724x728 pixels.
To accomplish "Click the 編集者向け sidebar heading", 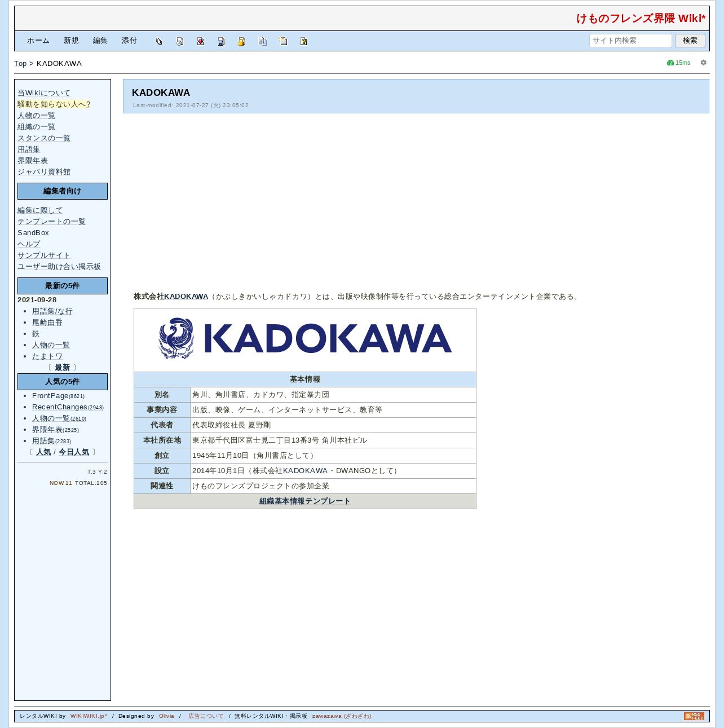I will pyautogui.click(x=63, y=191).
